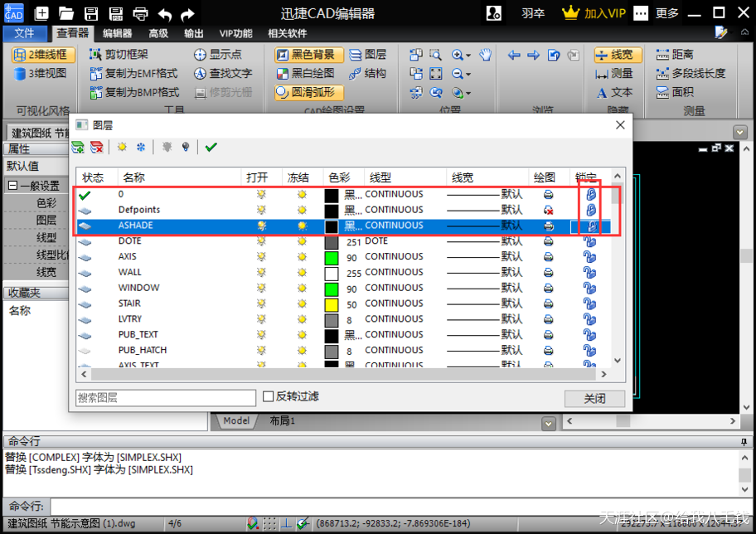
Task: Choose the 剪切框架 tool
Action: click(x=119, y=55)
